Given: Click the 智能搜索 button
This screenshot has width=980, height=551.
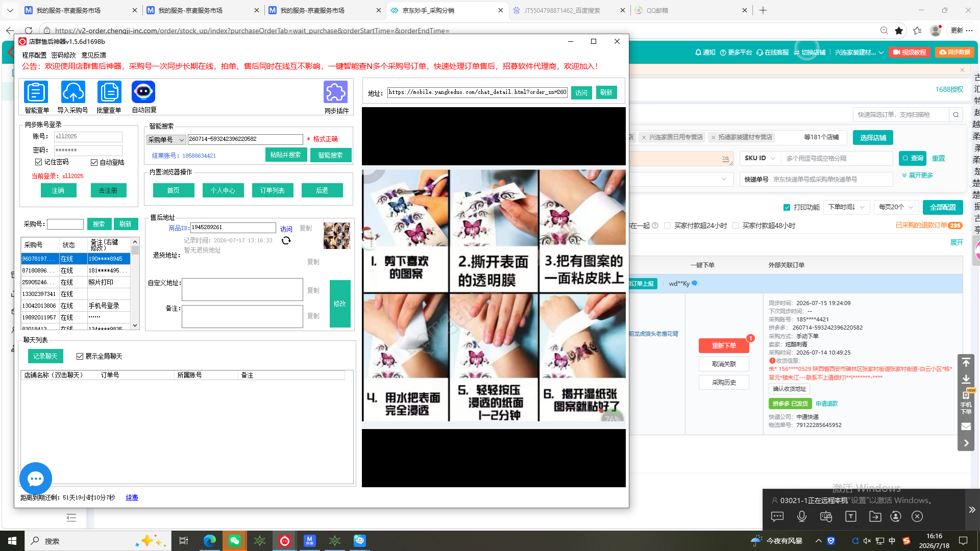Looking at the screenshot, I should pos(331,155).
